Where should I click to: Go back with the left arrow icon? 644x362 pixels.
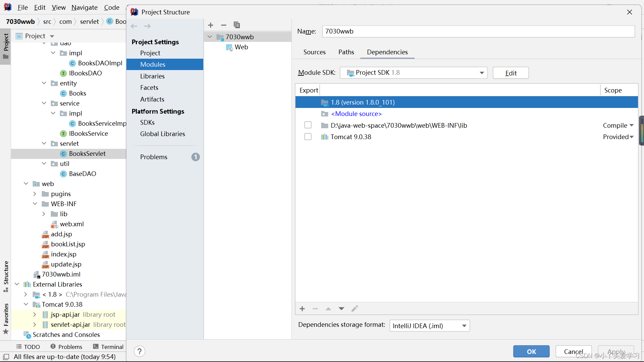[134, 26]
